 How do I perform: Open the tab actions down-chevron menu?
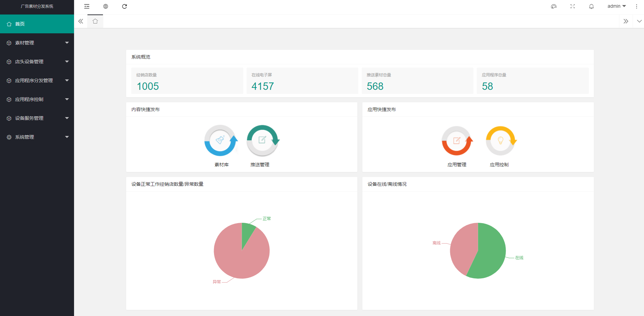tap(639, 21)
